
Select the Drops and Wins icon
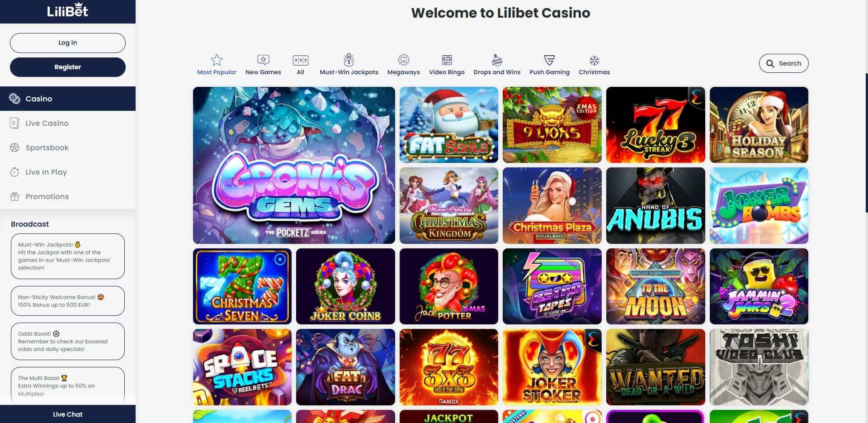(x=497, y=60)
